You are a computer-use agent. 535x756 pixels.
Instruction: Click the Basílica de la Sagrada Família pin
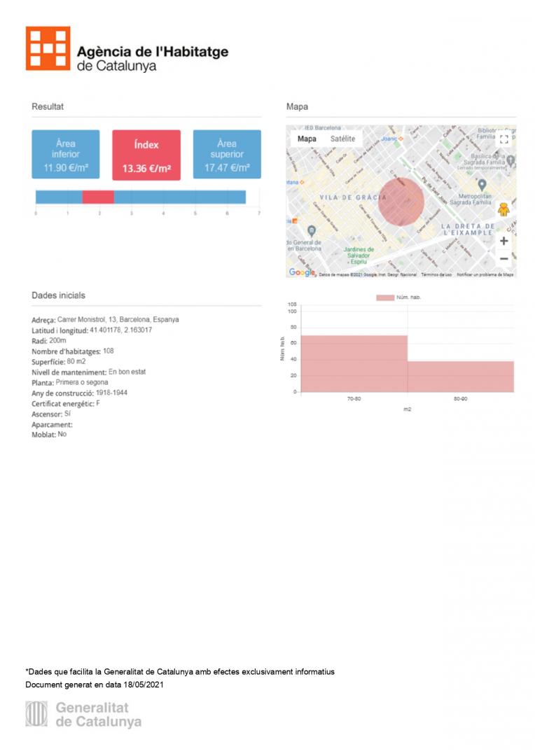pos(510,161)
